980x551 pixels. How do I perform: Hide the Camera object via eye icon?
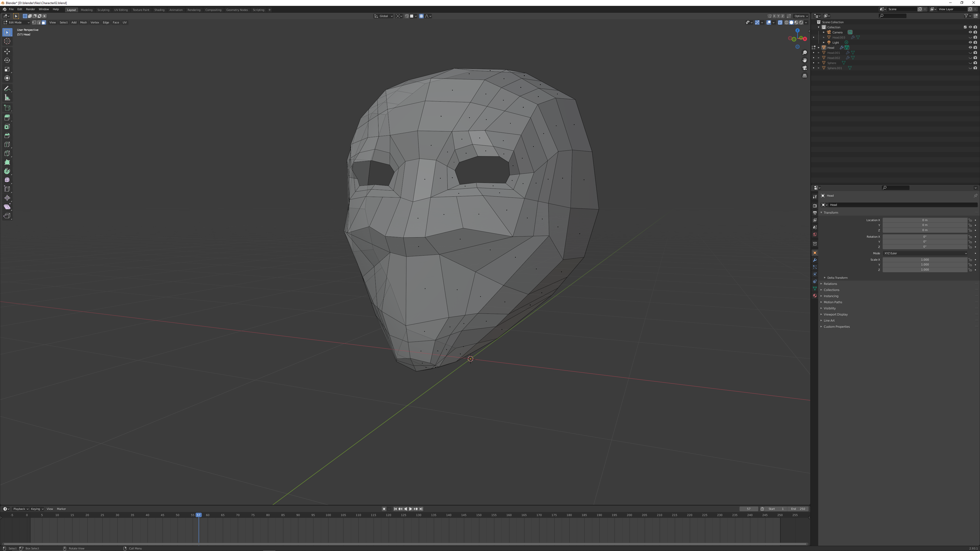[970, 32]
